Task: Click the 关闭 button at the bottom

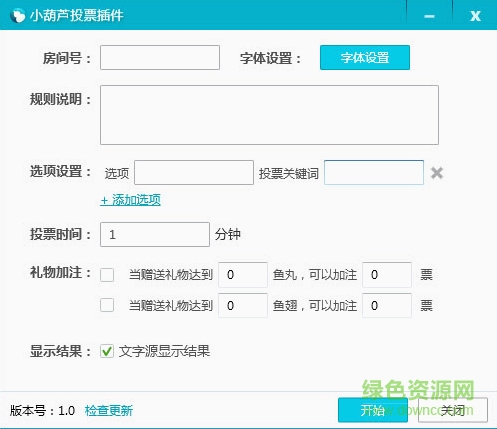Action: coord(453,410)
